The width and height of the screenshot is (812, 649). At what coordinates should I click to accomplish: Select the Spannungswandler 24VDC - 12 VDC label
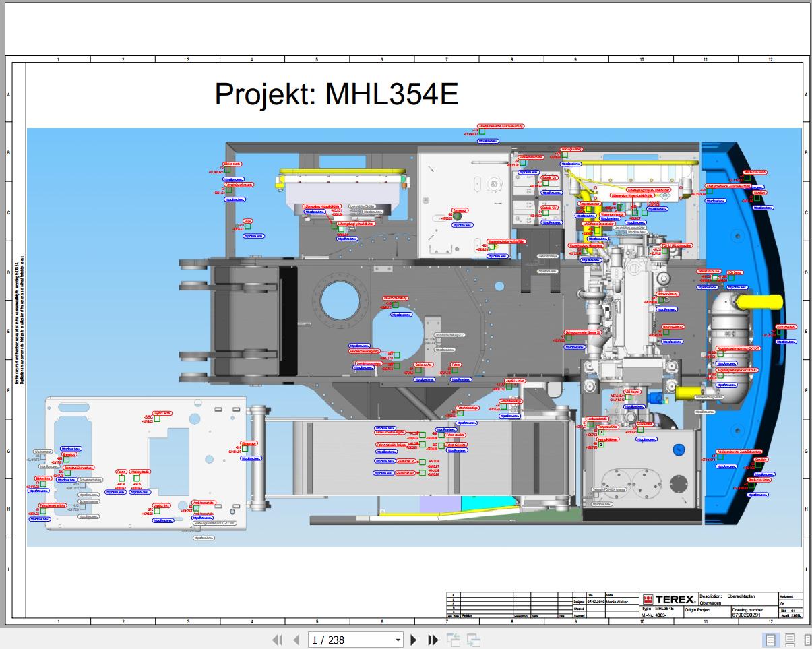215,523
